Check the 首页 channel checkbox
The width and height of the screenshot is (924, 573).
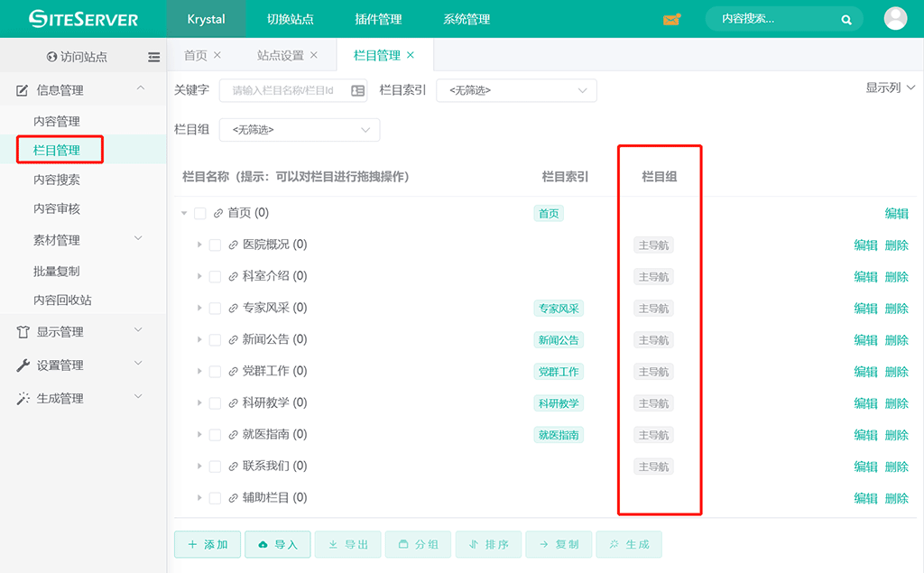(200, 214)
